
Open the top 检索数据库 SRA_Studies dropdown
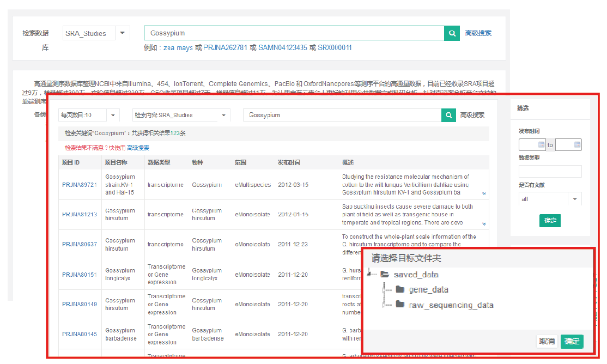(122, 33)
